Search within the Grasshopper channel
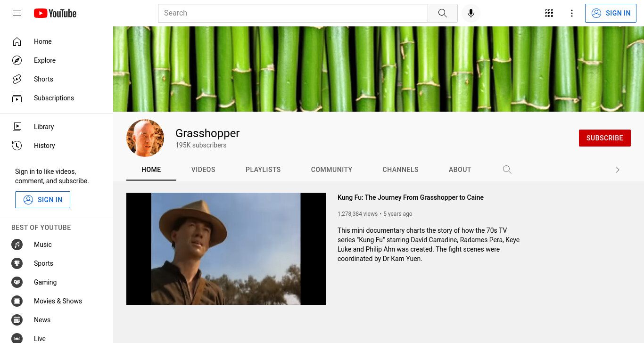This screenshot has height=343, width=644. point(507,170)
